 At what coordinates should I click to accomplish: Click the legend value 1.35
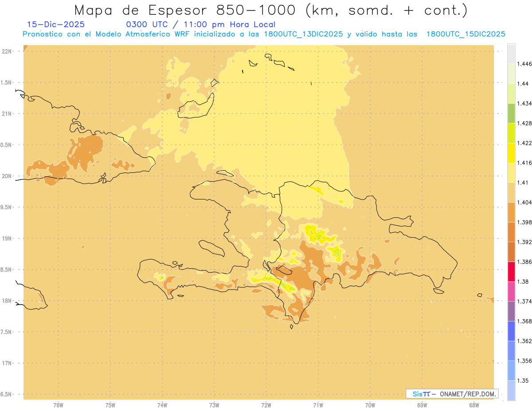(x=523, y=380)
